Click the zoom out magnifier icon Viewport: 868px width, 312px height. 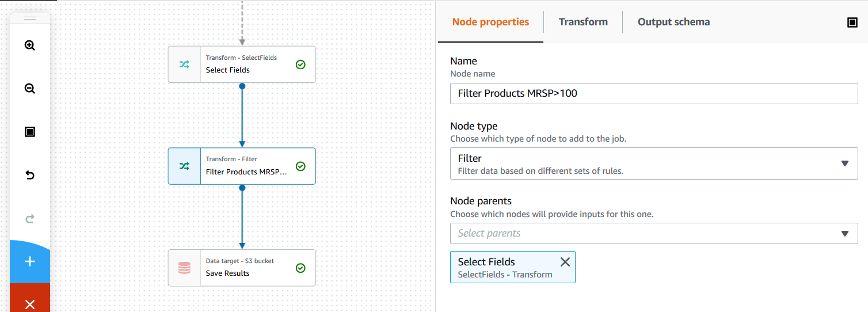pos(30,89)
